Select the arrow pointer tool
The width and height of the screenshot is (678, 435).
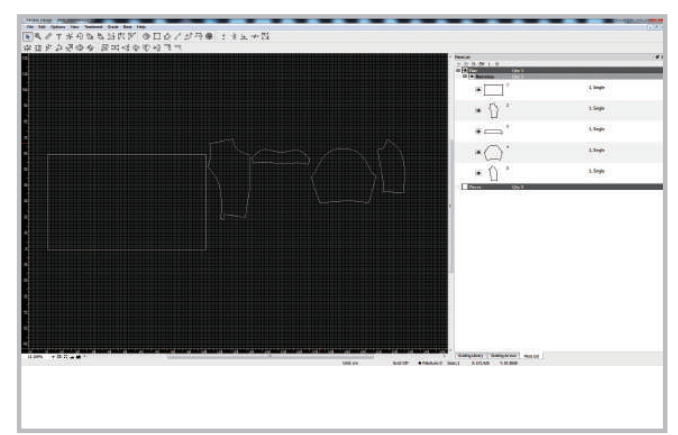click(27, 37)
